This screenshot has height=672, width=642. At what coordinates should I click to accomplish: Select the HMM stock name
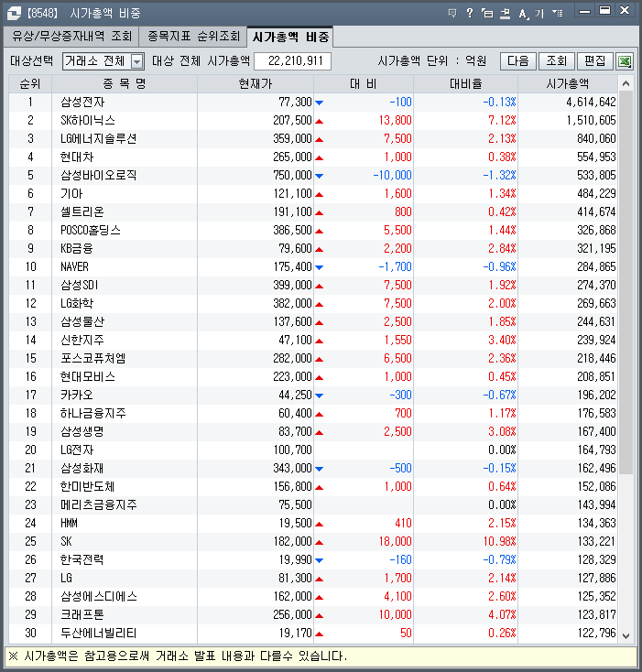click(69, 524)
